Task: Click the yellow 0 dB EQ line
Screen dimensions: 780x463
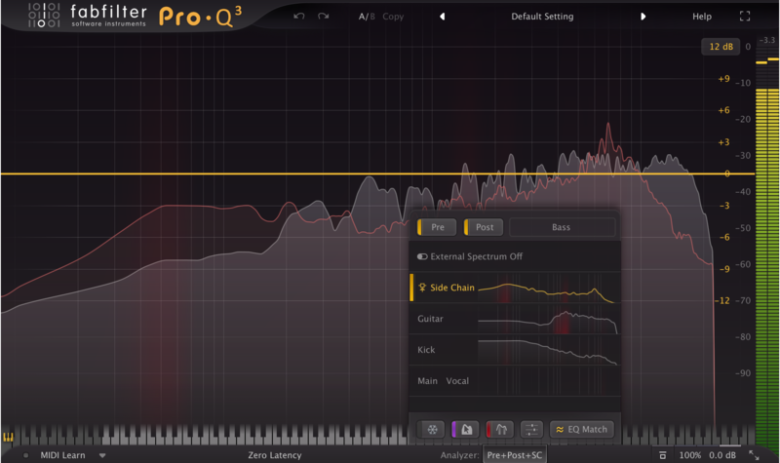Action: point(377,174)
